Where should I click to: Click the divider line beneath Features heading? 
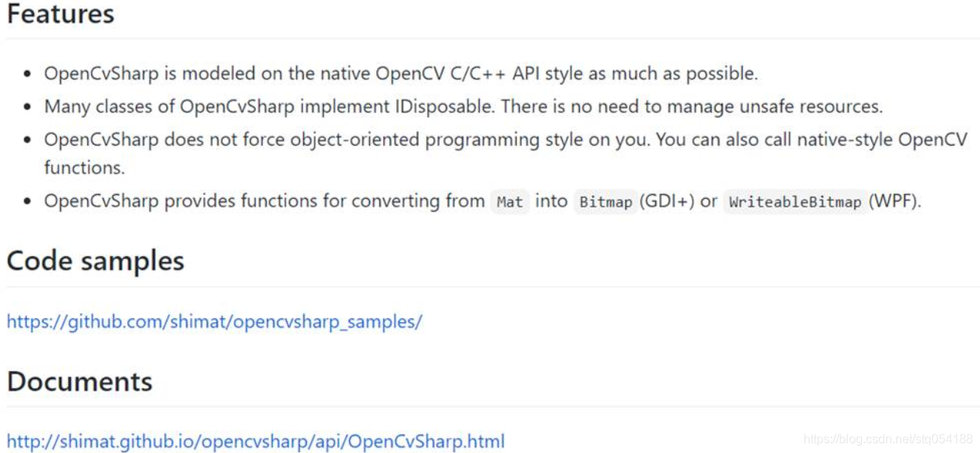pos(493,39)
